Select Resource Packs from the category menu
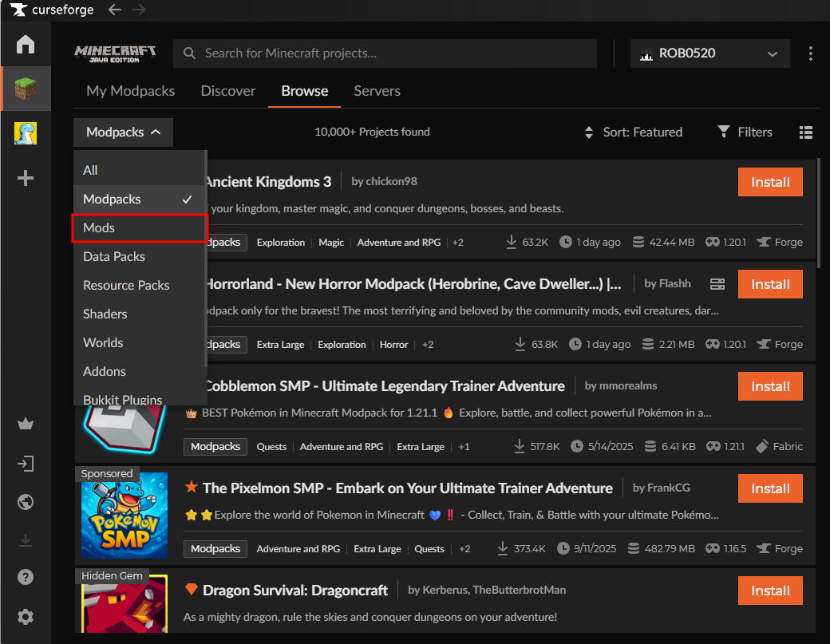Screen dimensions: 830x644 pos(139,285)
